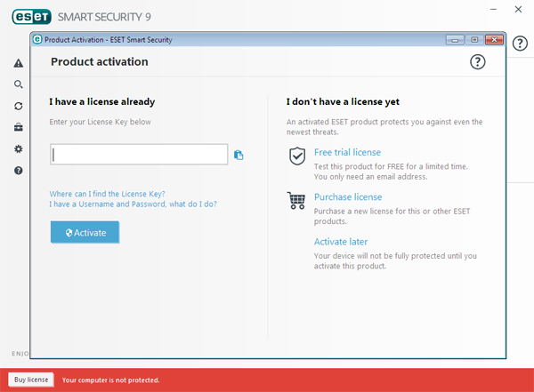Click 'Your computer is not protected.' text
The image size is (534, 392).
[110, 380]
